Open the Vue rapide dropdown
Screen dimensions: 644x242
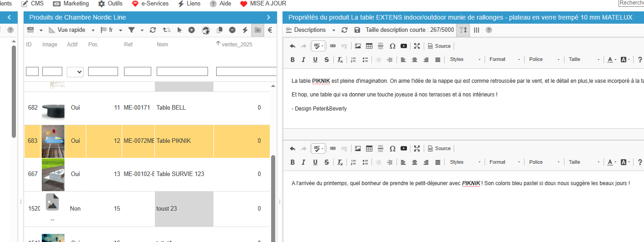[72, 30]
